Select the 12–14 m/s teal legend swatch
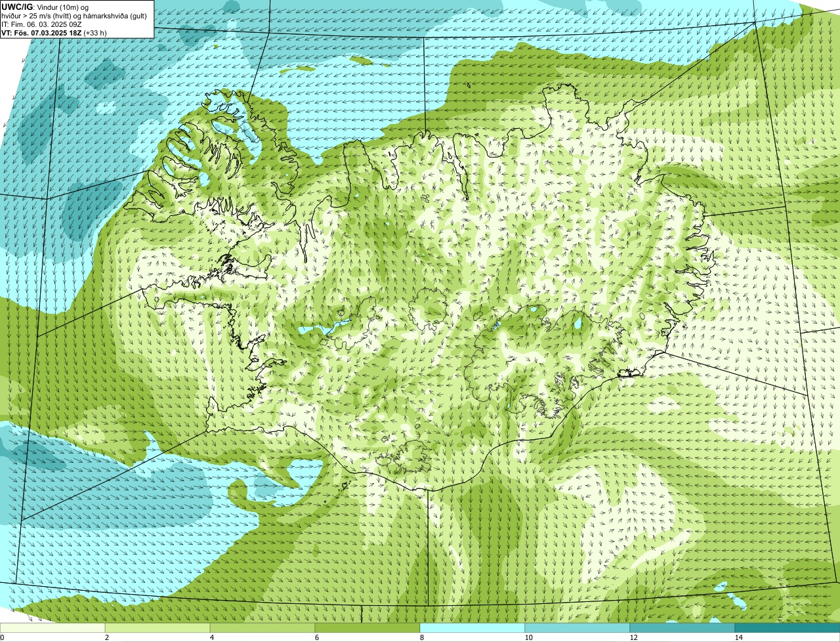Screen dimensions: 840x642 682,628
